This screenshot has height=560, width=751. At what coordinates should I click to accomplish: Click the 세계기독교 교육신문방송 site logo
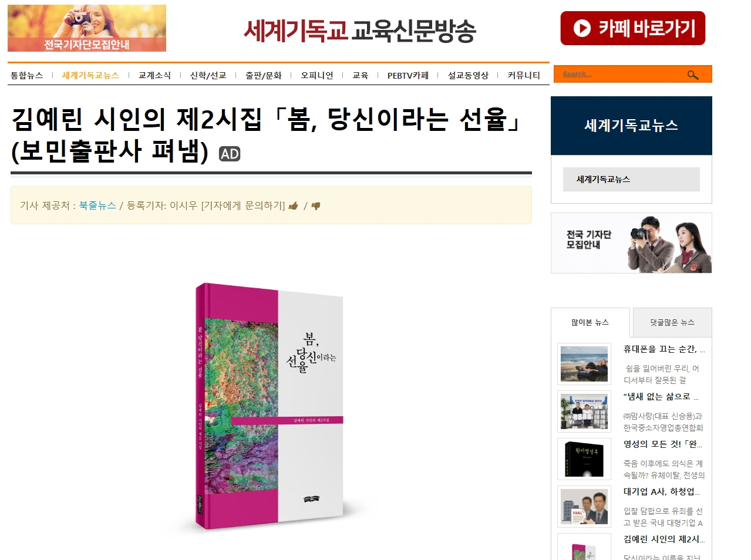(359, 31)
